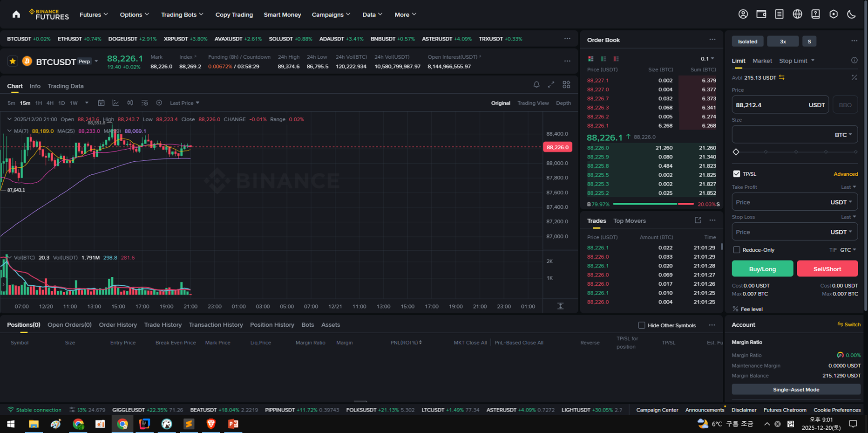The height and width of the screenshot is (433, 868).
Task: Click the order price input field
Action: [x=780, y=105]
